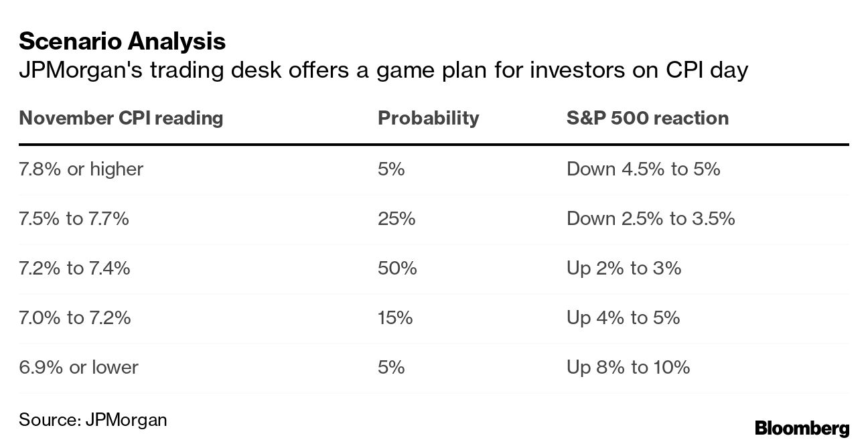The width and height of the screenshot is (868, 446).
Task: Select the 50% probability value
Action: click(x=397, y=268)
